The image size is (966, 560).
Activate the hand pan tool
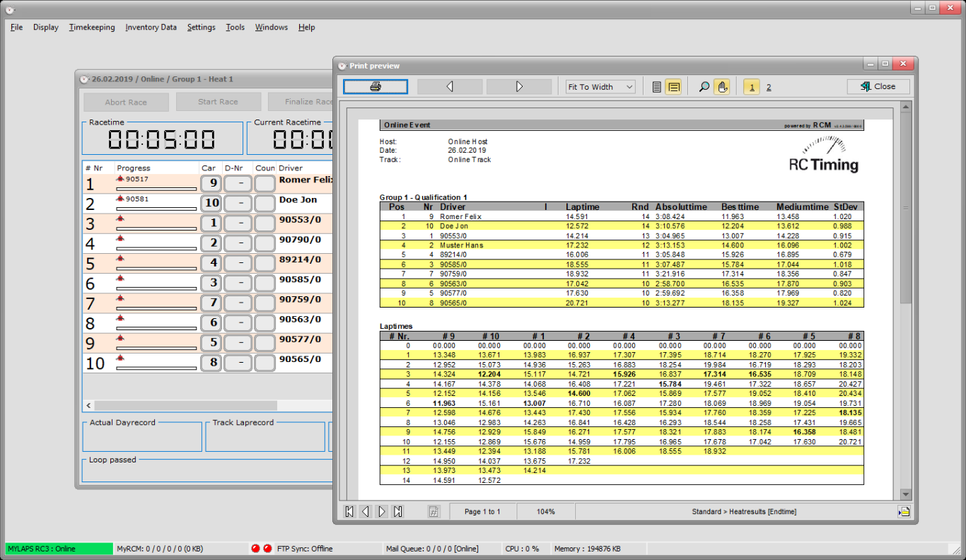point(721,87)
